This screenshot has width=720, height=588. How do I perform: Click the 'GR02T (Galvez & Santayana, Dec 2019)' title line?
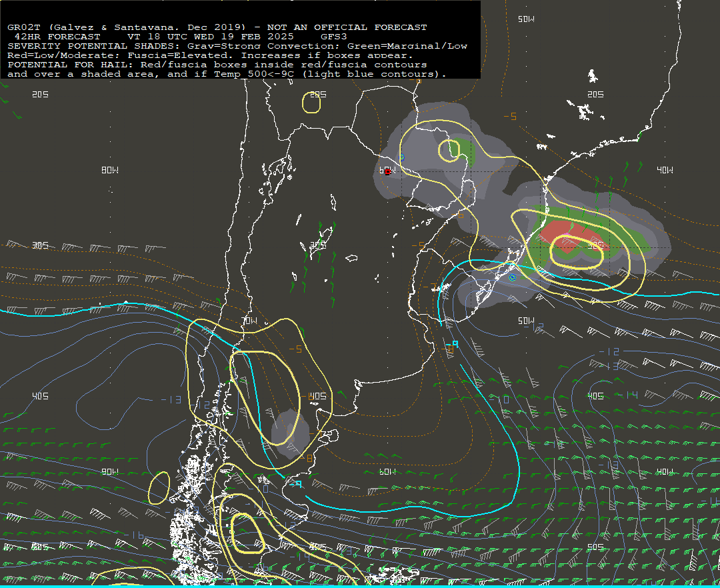click(217, 27)
